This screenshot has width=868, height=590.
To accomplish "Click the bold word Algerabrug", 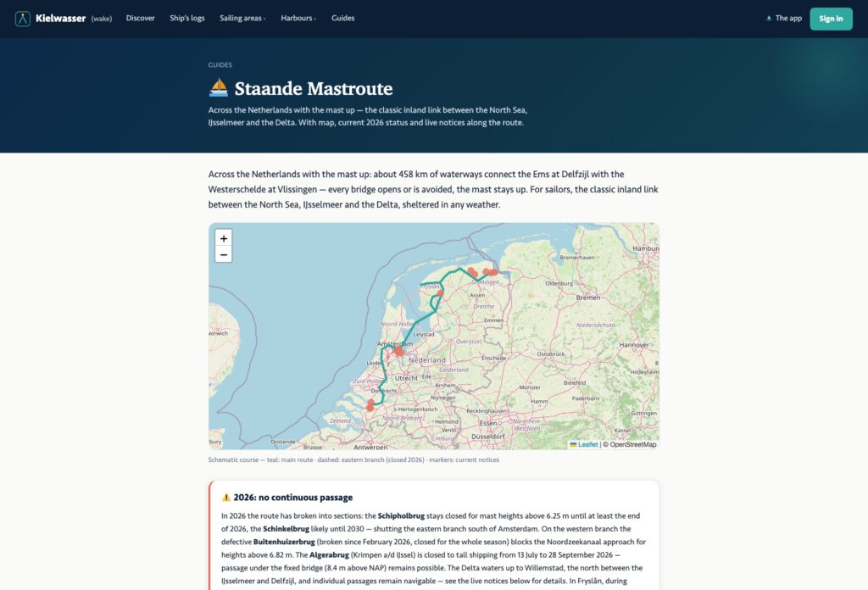I will [329, 554].
